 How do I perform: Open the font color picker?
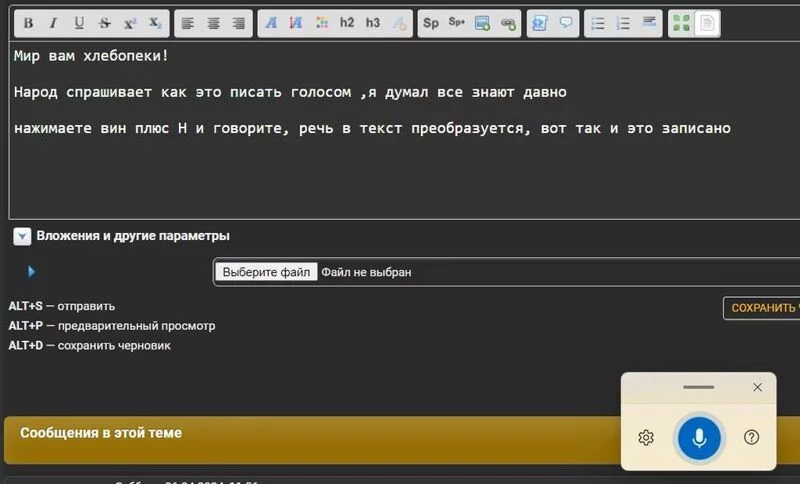[x=321, y=23]
